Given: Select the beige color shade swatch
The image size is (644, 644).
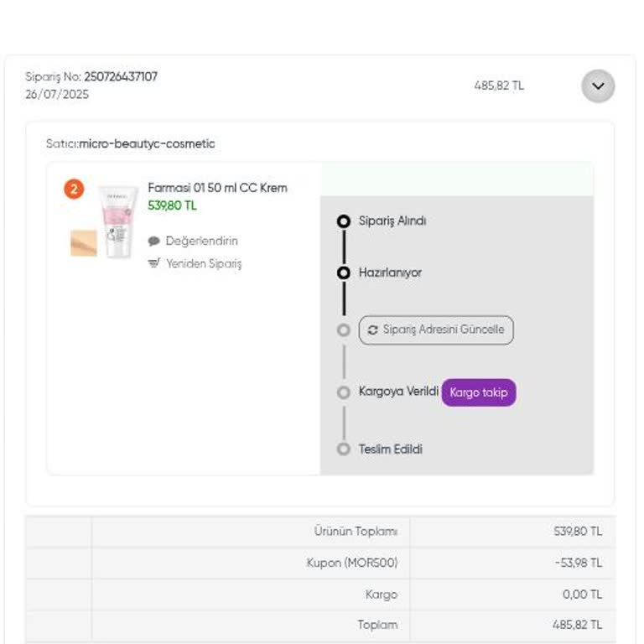Looking at the screenshot, I should [x=84, y=243].
